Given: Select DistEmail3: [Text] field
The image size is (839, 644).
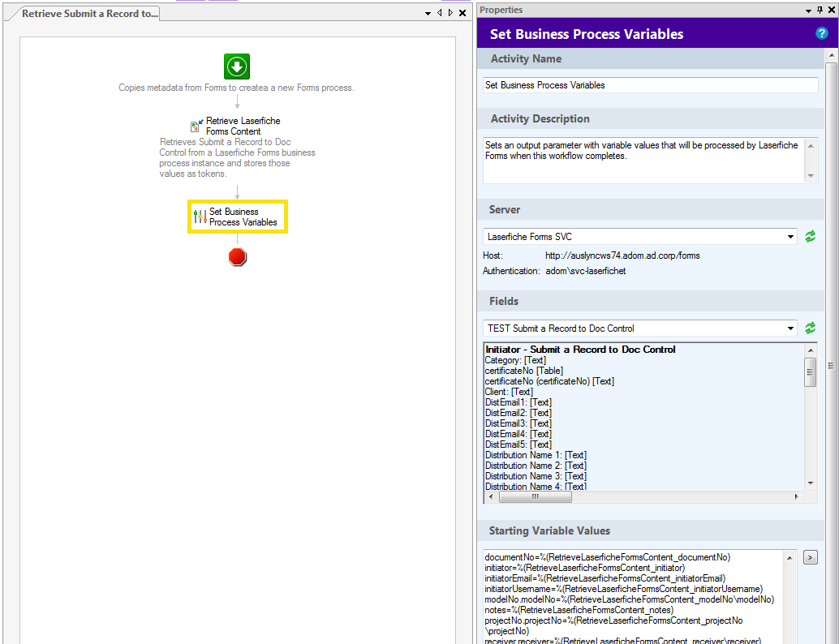Looking at the screenshot, I should (x=518, y=423).
